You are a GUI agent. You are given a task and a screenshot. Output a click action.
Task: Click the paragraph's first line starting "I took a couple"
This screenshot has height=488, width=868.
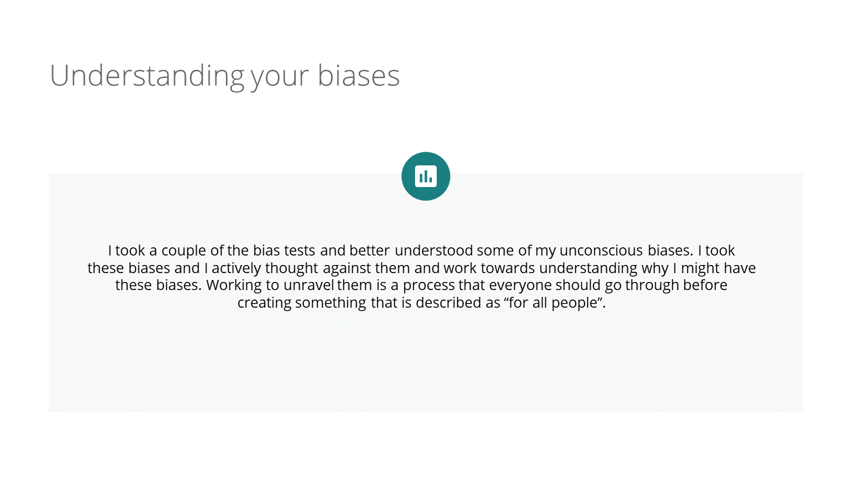click(421, 251)
